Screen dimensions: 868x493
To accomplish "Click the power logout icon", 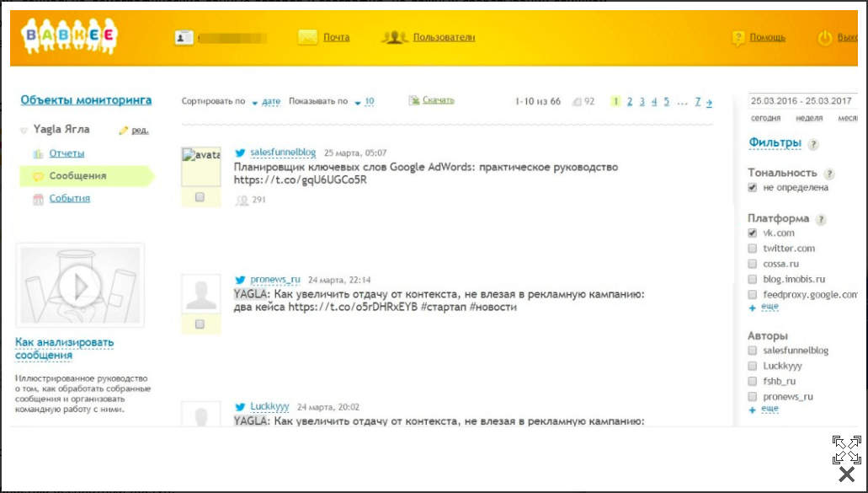I will point(825,38).
